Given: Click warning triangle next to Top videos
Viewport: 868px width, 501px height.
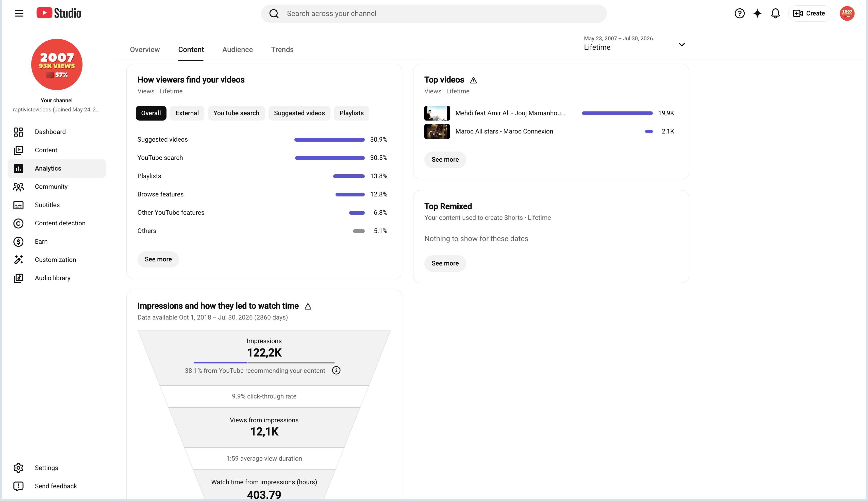Looking at the screenshot, I should (x=473, y=80).
